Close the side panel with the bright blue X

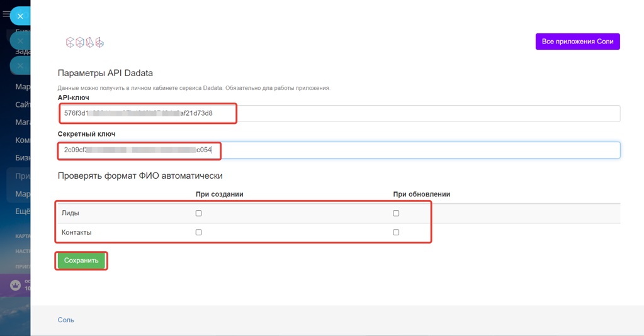tap(20, 16)
